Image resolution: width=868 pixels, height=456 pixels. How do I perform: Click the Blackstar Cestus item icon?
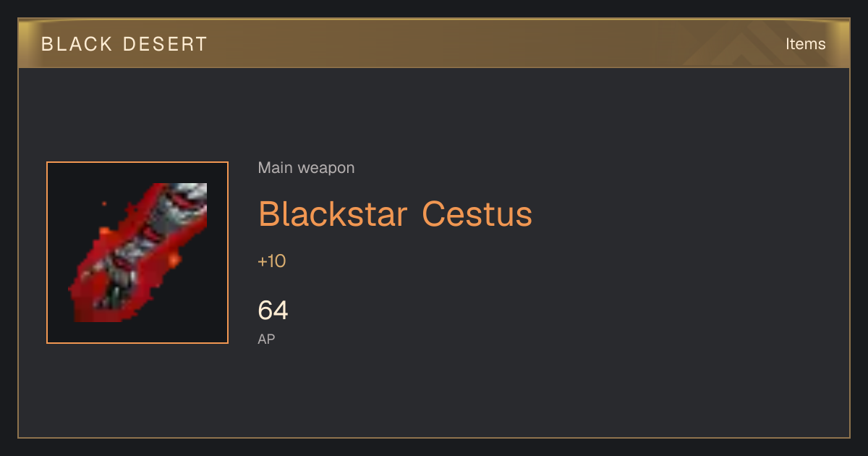coord(137,253)
